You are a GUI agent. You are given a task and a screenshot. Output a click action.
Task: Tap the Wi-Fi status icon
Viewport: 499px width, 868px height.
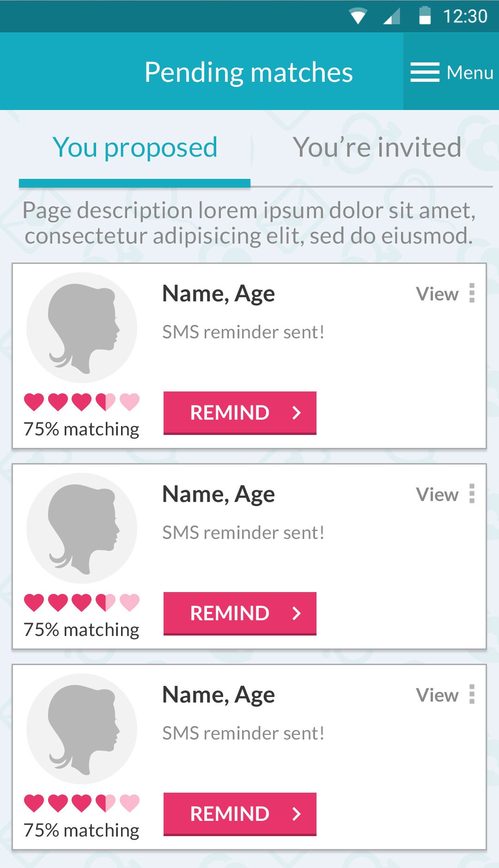[358, 16]
